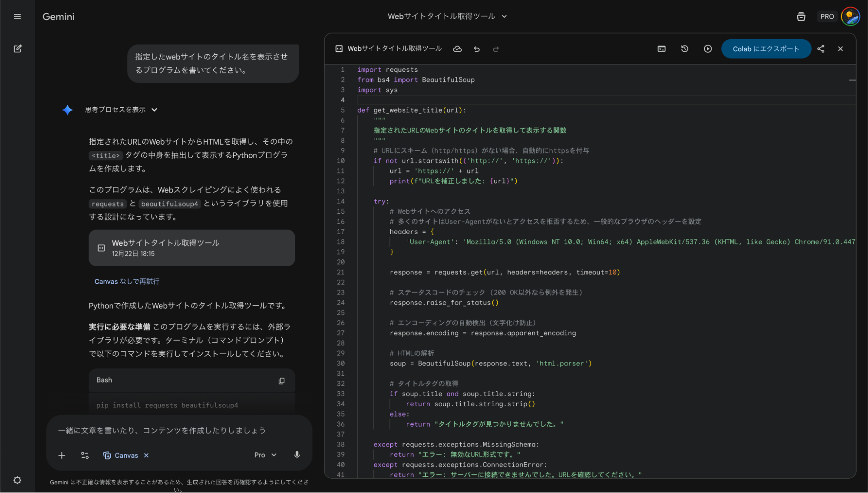Redo the last code change
The height and width of the screenshot is (493, 868).
tap(495, 49)
